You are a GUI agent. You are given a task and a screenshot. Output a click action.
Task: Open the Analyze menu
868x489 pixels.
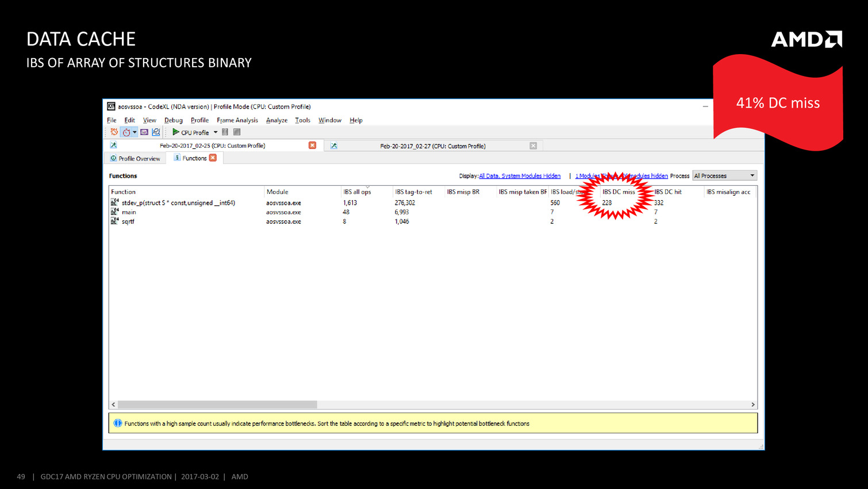[276, 120]
